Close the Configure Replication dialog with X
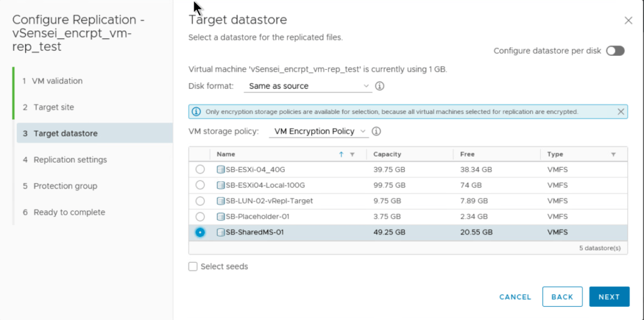644x320 pixels. pyautogui.click(x=628, y=21)
